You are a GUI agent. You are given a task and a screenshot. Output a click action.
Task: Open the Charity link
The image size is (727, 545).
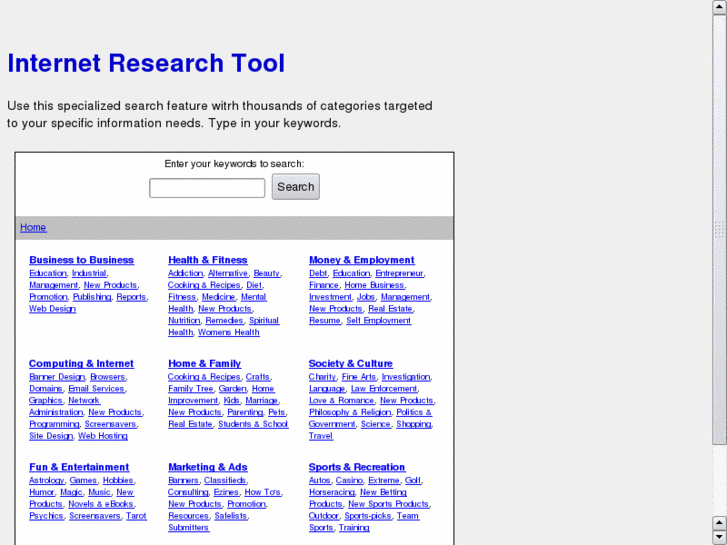[322, 377]
